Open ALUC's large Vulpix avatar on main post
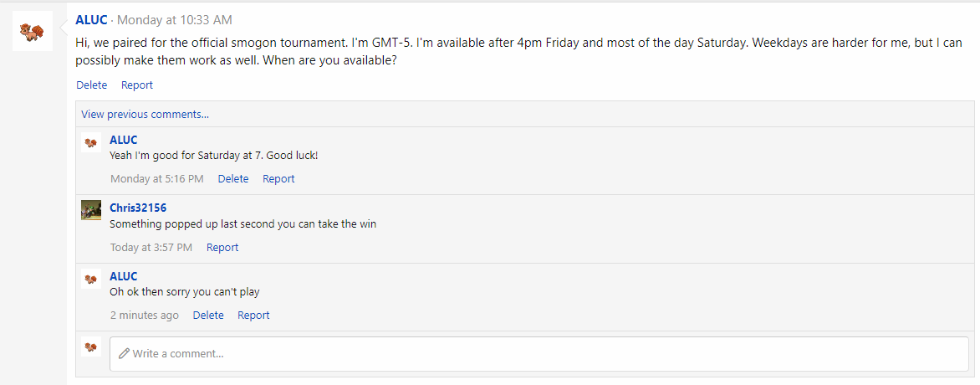The width and height of the screenshot is (980, 385). 33,31
